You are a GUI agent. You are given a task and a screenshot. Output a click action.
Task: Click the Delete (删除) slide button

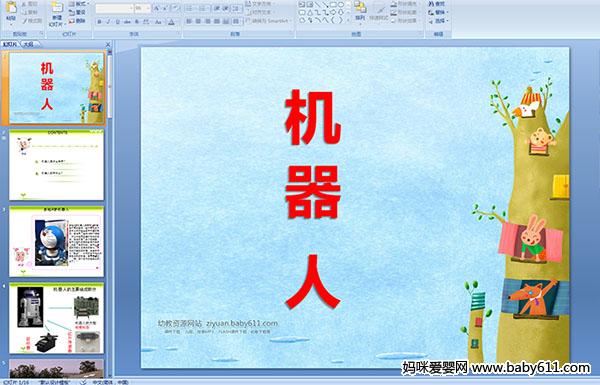77,21
